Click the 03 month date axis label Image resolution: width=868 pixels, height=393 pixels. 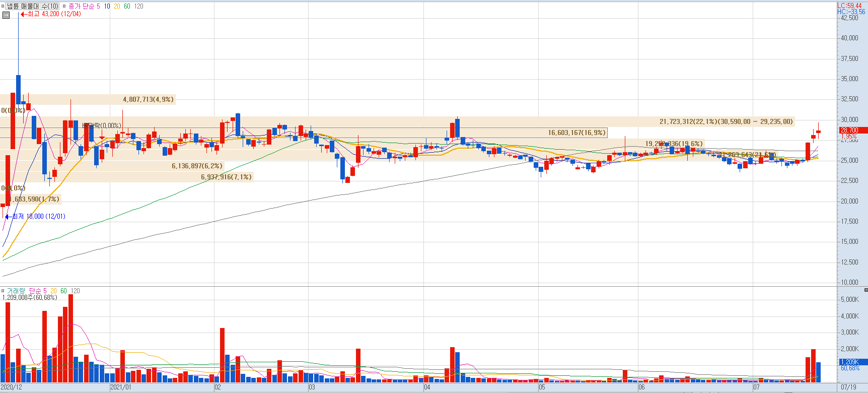(x=312, y=387)
